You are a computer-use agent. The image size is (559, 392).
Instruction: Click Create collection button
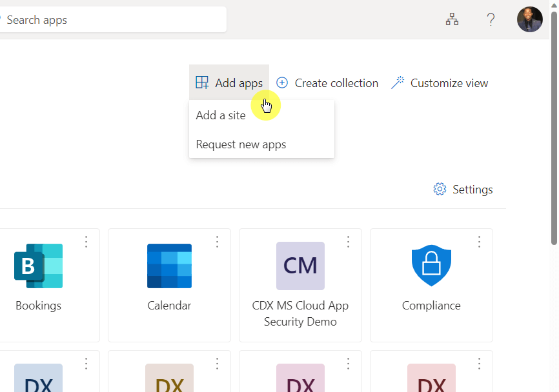327,83
